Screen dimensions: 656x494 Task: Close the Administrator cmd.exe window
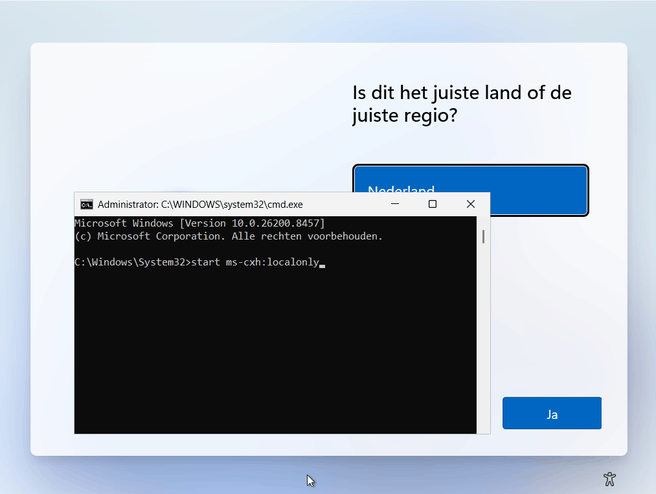pyautogui.click(x=471, y=204)
